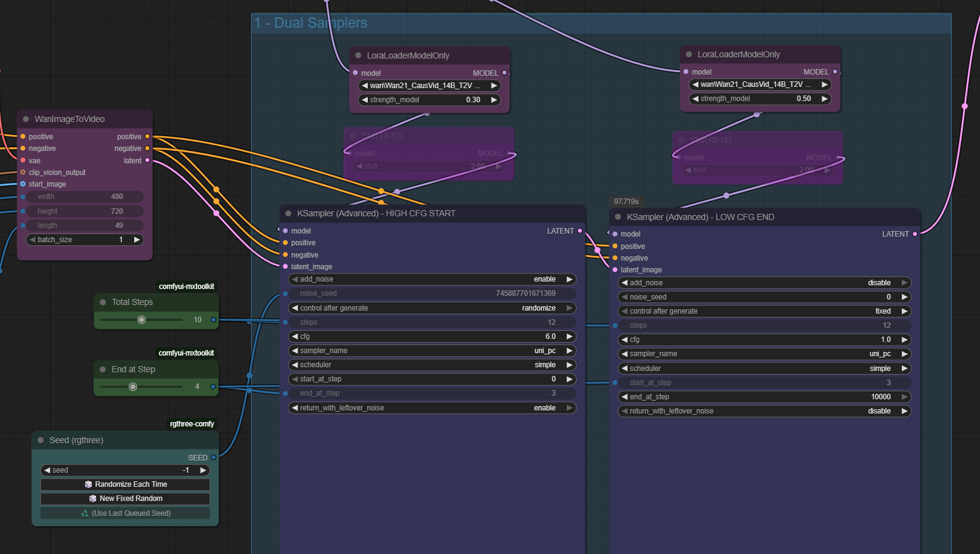Open sampler_name dropdown in HIGH CFG START sampler
The image size is (980, 554).
(x=431, y=351)
